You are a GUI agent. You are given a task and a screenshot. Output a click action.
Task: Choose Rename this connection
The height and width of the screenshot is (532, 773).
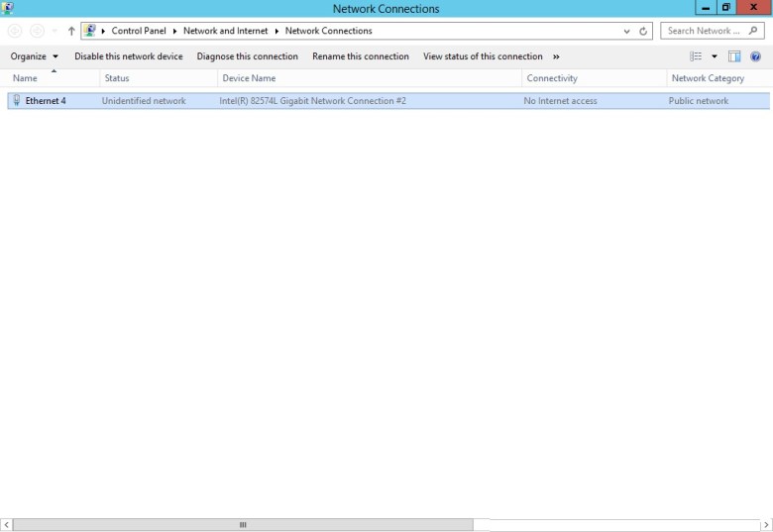tap(360, 56)
